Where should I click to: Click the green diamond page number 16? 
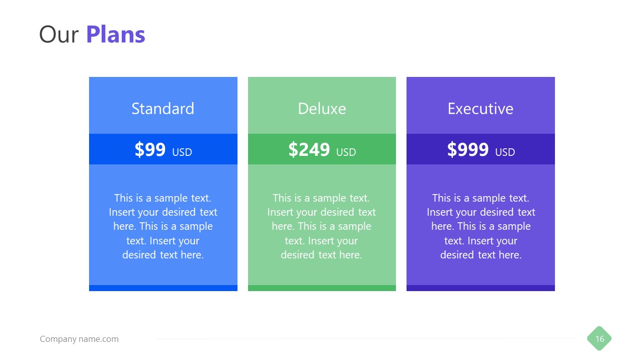tap(599, 339)
